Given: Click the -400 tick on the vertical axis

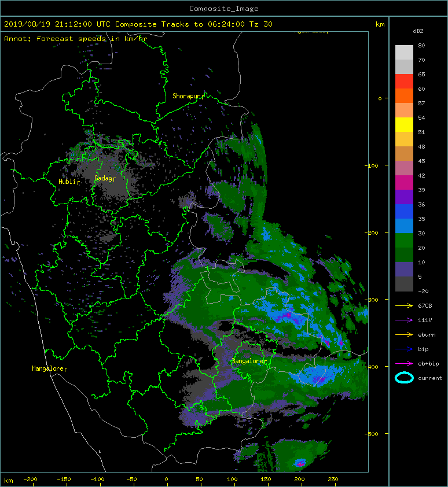Looking at the screenshot, I should click(x=372, y=367).
